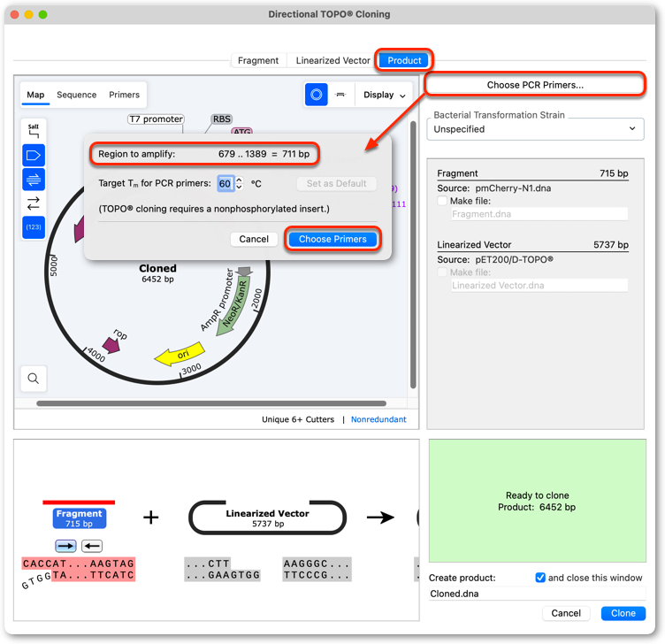Click the T7 promoter label
Screen dimensions: 665x644
click(156, 119)
